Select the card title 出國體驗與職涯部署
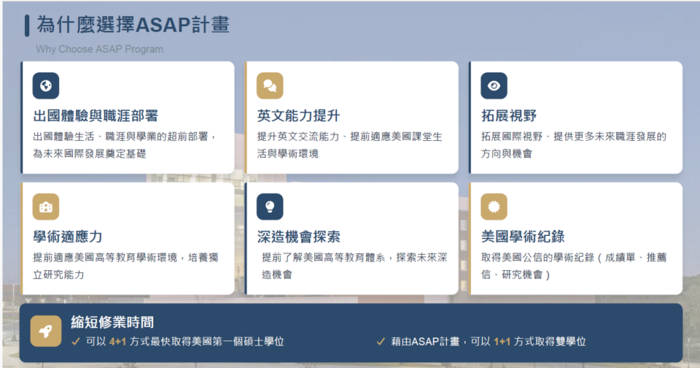The width and height of the screenshot is (700, 368). (x=96, y=116)
